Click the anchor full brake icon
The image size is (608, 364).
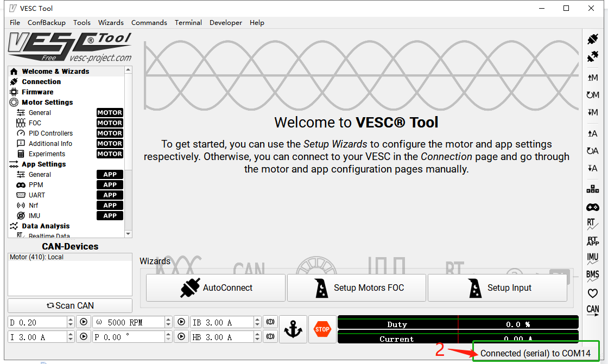293,329
